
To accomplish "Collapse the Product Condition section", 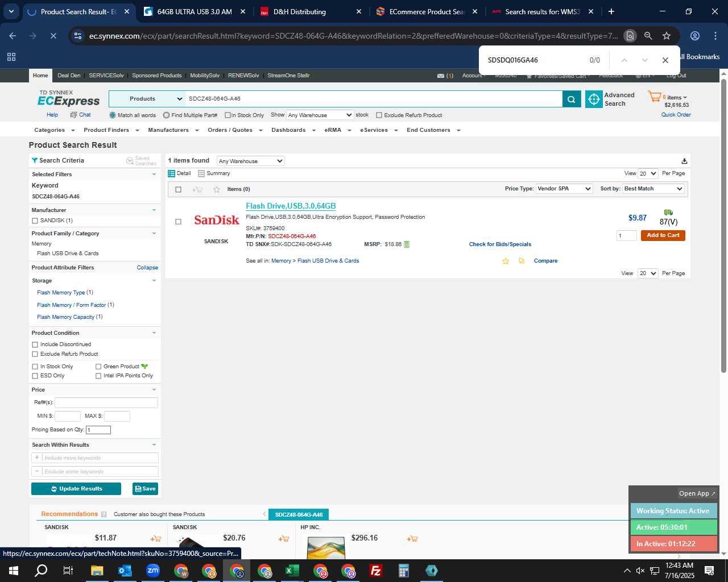I will 154,333.
